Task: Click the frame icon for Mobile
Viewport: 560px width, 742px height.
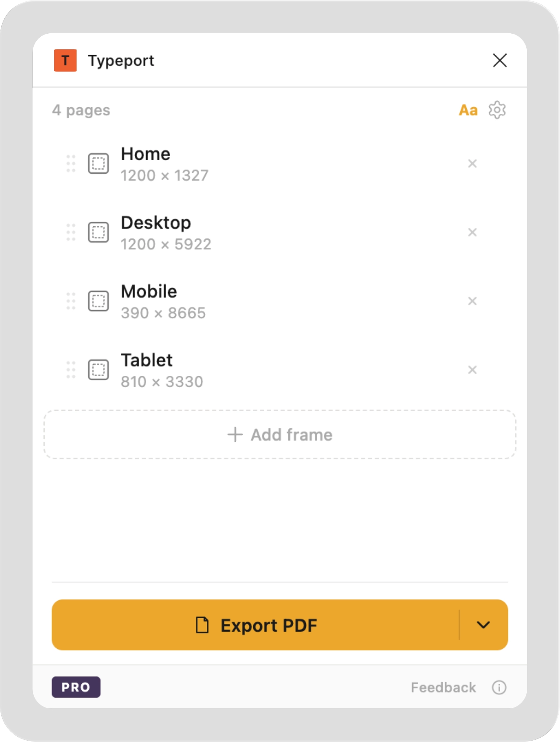Action: point(99,301)
